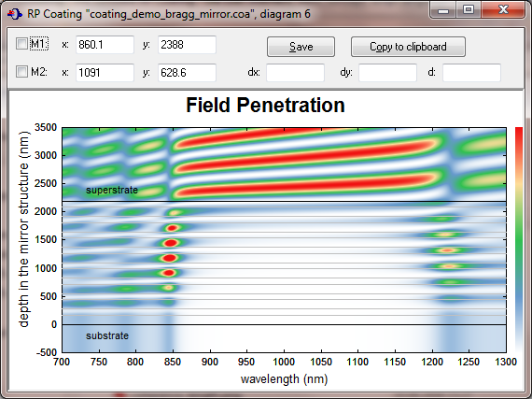Save the diagram with Save button
The image size is (532, 399).
click(x=301, y=47)
